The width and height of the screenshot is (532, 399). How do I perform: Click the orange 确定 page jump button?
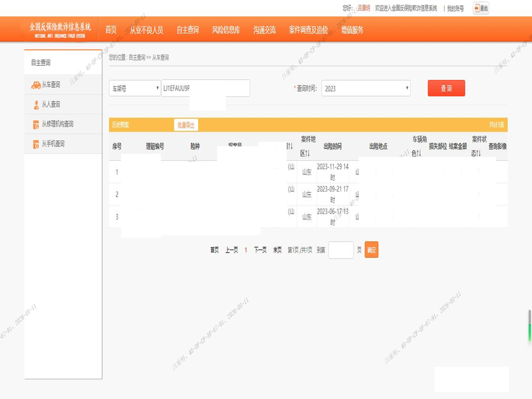(372, 250)
